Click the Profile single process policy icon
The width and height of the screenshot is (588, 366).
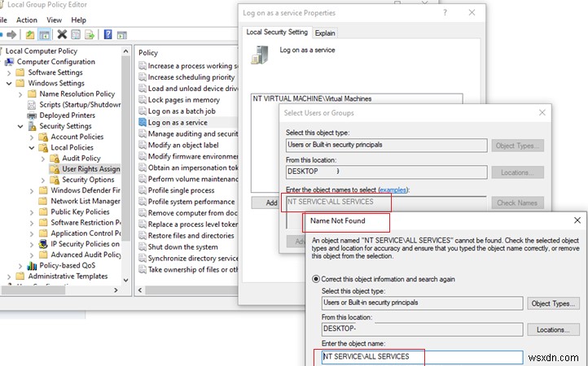pos(143,190)
